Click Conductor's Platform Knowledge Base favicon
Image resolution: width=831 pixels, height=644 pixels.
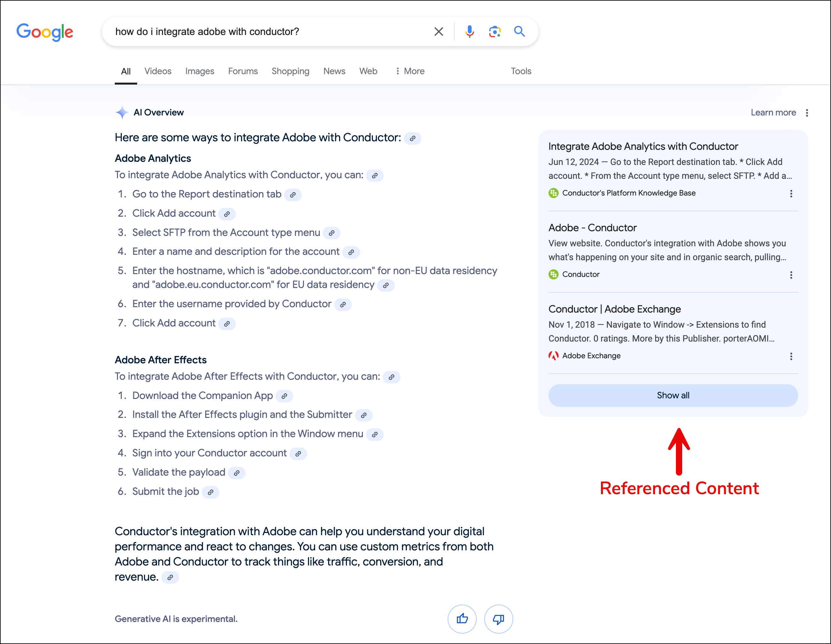pos(553,193)
